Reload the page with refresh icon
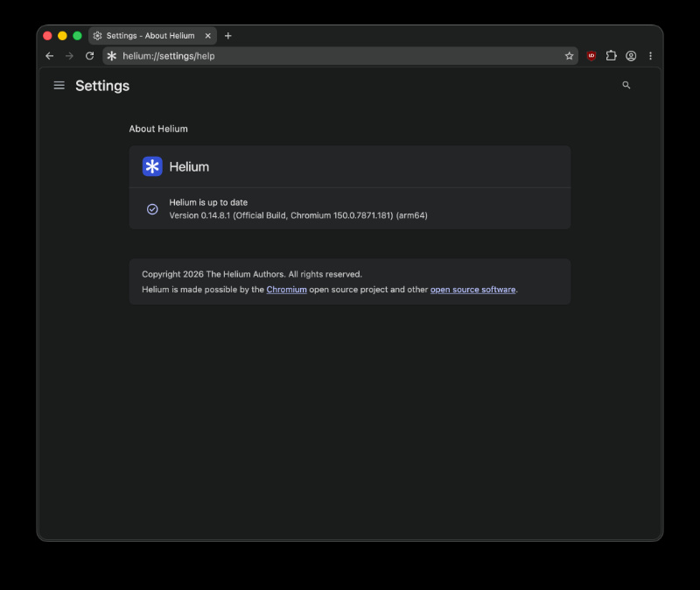The image size is (700, 590). pyautogui.click(x=90, y=56)
